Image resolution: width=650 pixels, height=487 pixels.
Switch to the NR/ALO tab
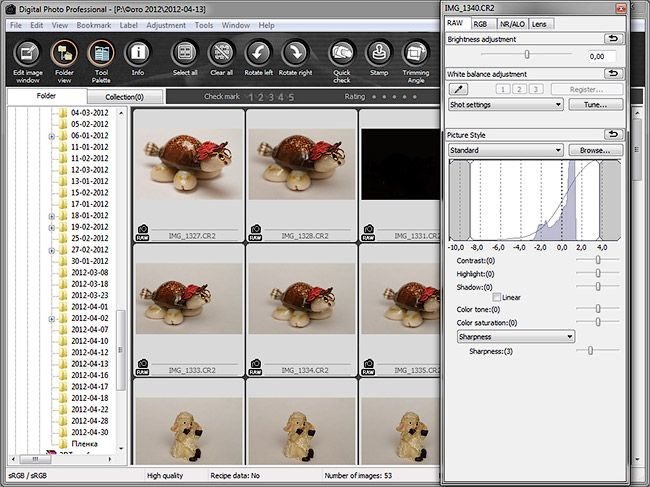[512, 24]
